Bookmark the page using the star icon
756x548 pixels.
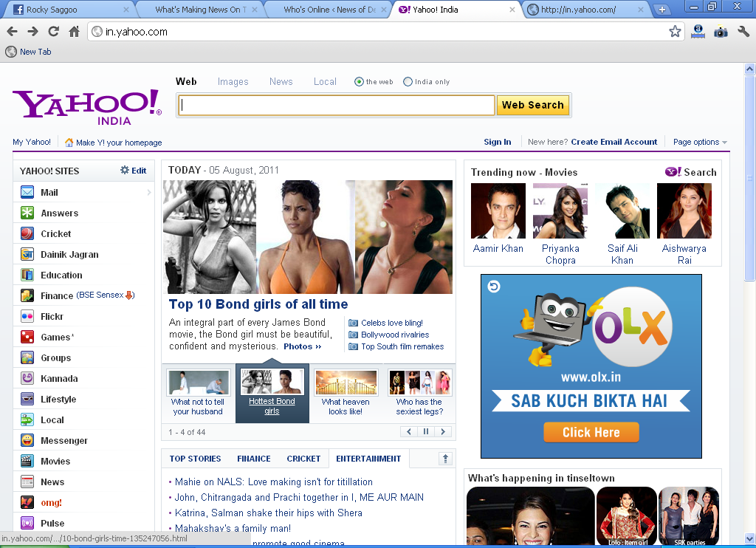[674, 32]
